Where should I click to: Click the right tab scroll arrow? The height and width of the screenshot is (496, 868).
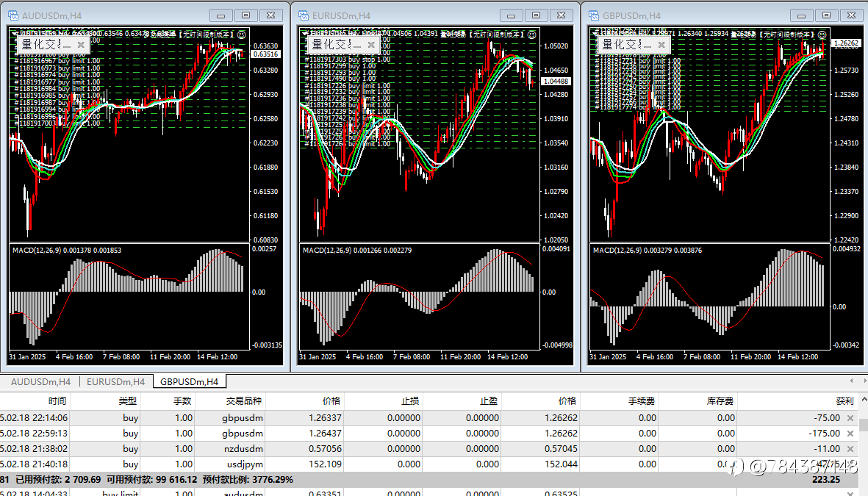point(864,381)
